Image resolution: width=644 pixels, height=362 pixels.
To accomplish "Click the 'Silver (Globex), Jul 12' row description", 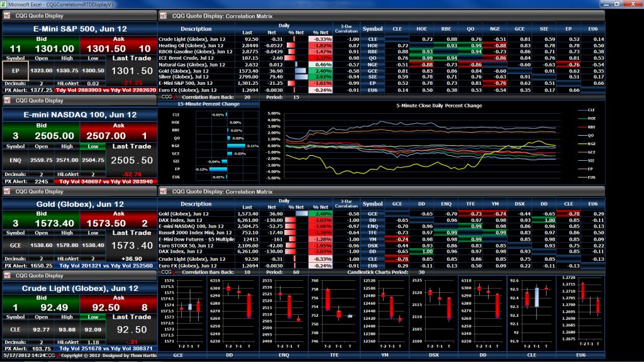I will 184,77.
